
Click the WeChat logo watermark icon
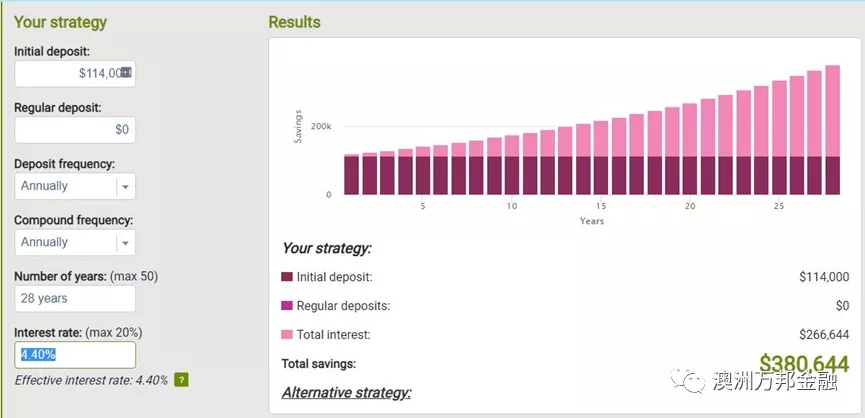688,380
